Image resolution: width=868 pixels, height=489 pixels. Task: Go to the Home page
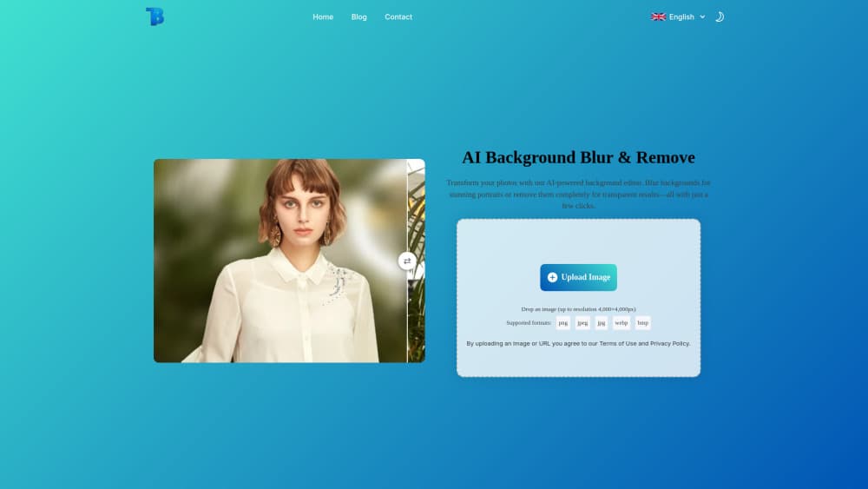pos(323,17)
